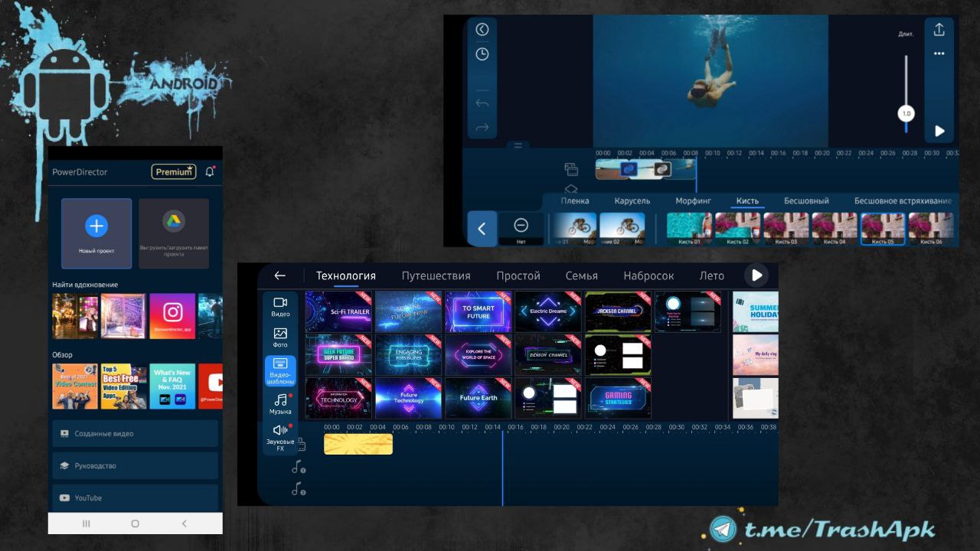Tap the Android back button

click(x=184, y=523)
